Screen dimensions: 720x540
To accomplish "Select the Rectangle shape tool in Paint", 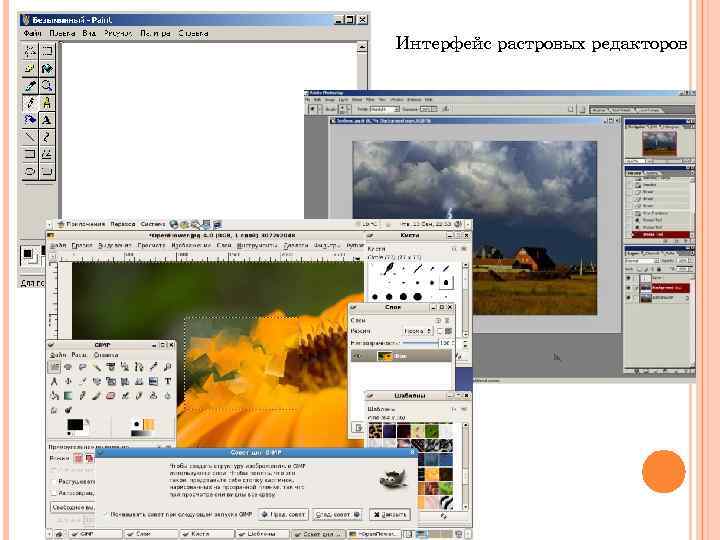I will pos(30,154).
